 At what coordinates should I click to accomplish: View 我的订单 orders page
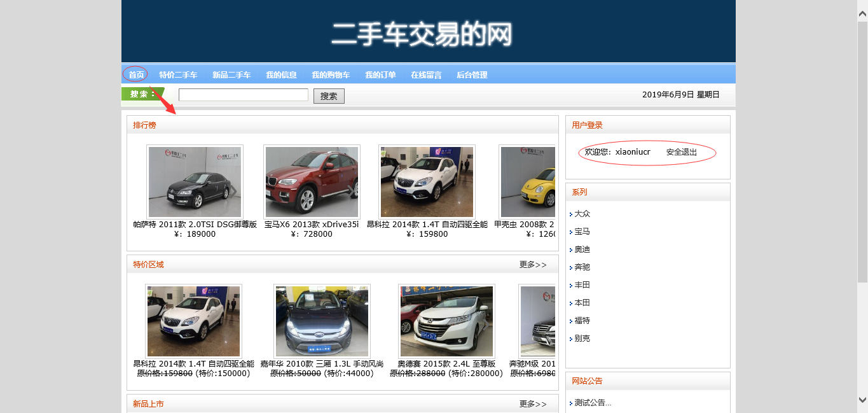point(380,75)
